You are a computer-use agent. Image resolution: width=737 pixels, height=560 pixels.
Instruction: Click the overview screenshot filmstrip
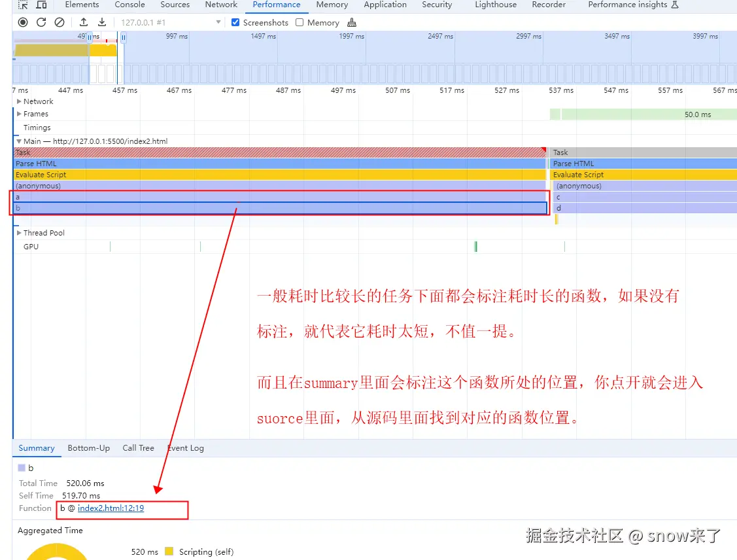375,75
